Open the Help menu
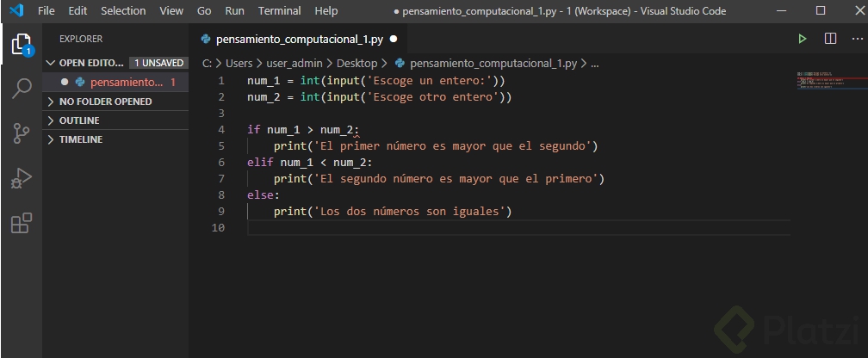This screenshot has width=868, height=358. (x=326, y=10)
